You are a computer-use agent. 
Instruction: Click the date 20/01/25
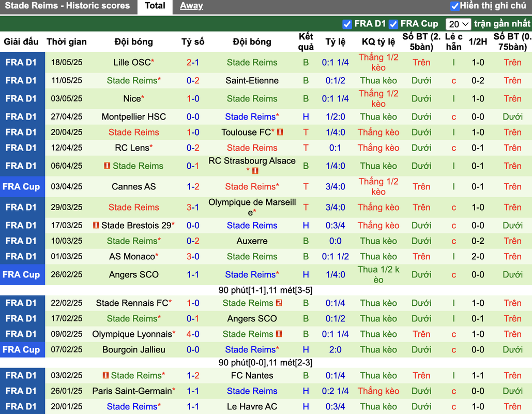[x=67, y=407]
